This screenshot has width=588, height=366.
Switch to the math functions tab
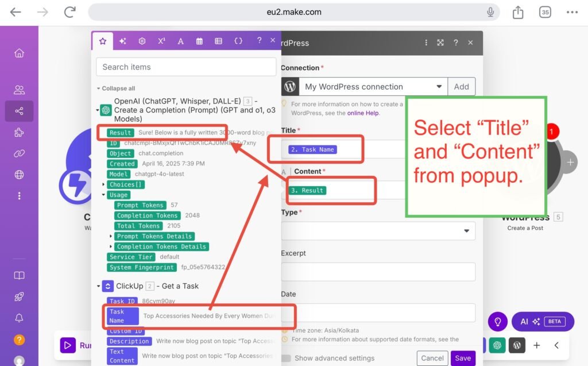(161, 41)
